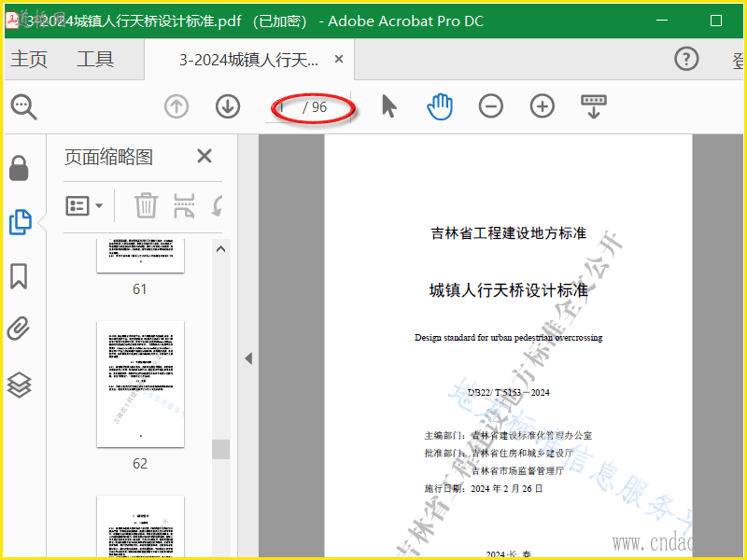Select the 3-2024城镇人行天… document tab
The width and height of the screenshot is (747, 560).
pos(248,60)
